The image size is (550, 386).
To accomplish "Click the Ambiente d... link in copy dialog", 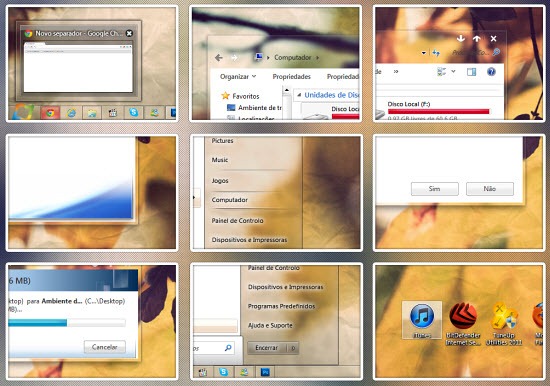I will 62,301.
